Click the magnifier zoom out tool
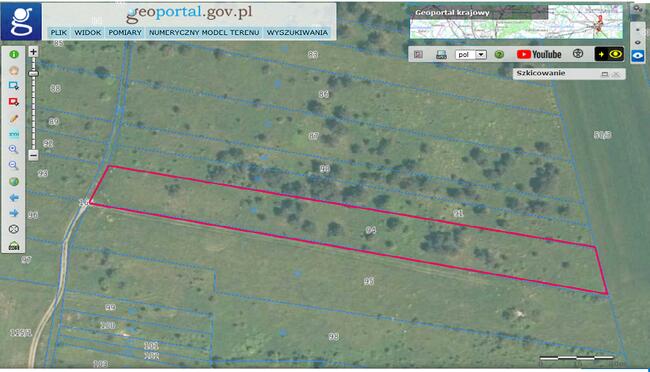 [14, 165]
